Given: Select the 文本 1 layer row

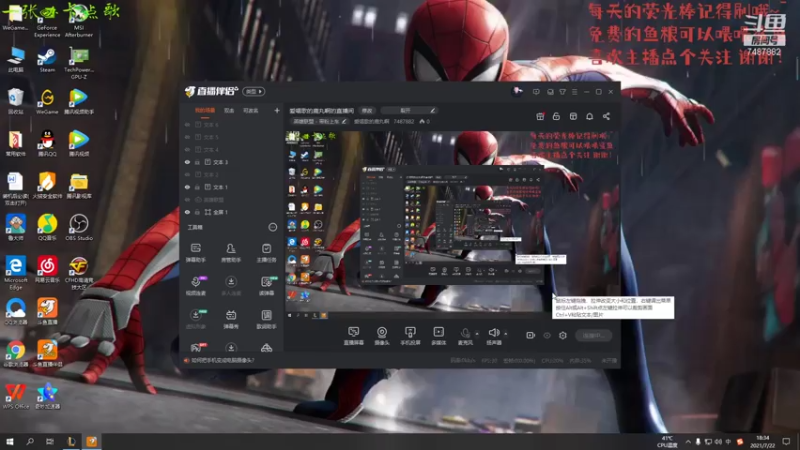Looking at the screenshot, I should click(x=232, y=187).
